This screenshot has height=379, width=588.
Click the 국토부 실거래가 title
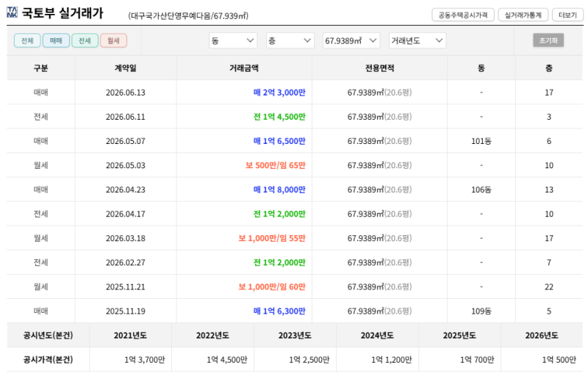coord(62,13)
